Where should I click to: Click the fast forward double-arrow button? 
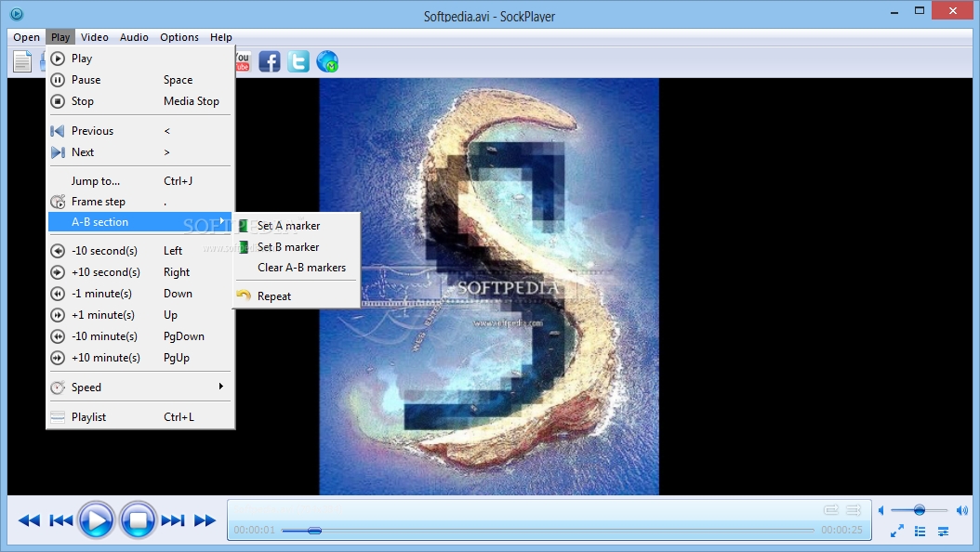[x=205, y=520]
